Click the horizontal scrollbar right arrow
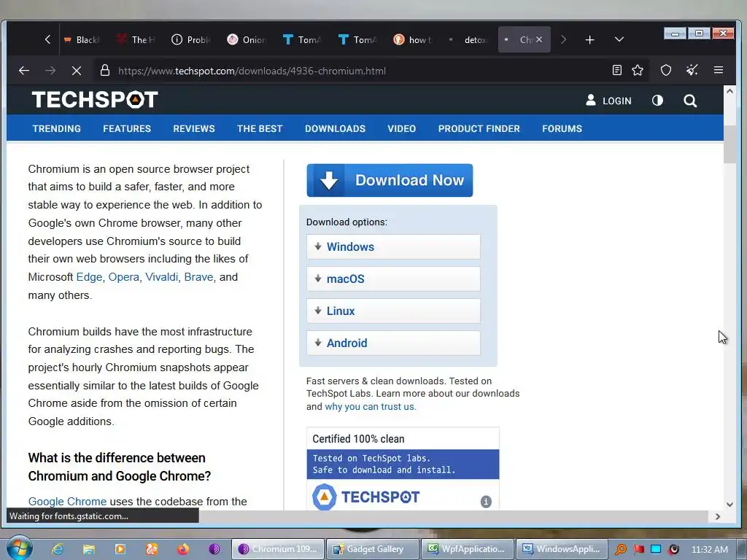747x560 pixels. click(x=718, y=516)
